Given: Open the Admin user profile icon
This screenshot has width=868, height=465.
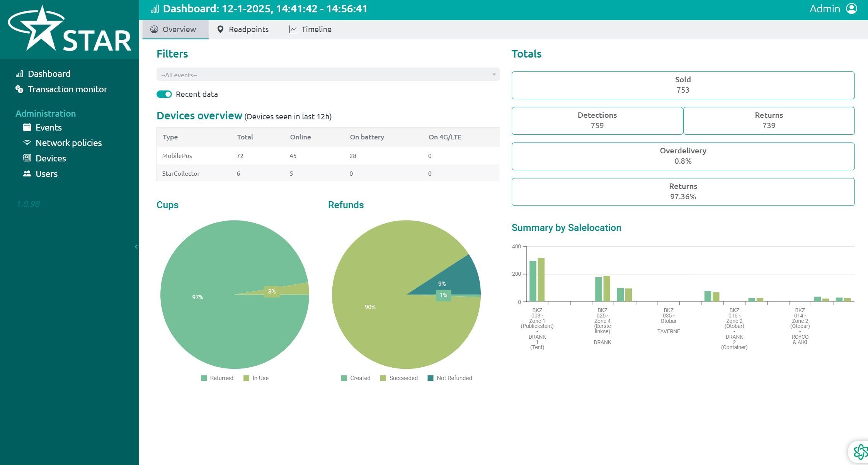Looking at the screenshot, I should [852, 8].
